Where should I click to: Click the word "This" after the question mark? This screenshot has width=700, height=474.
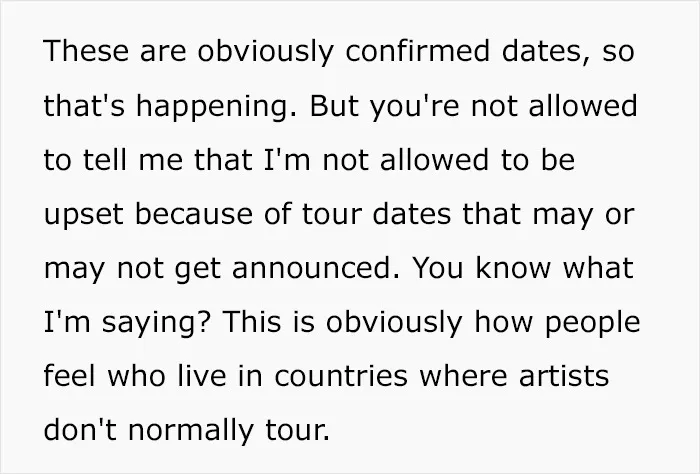click(252, 322)
